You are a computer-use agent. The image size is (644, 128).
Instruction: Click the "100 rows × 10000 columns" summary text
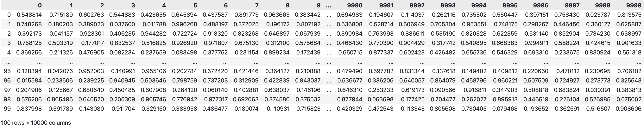pos(36,123)
